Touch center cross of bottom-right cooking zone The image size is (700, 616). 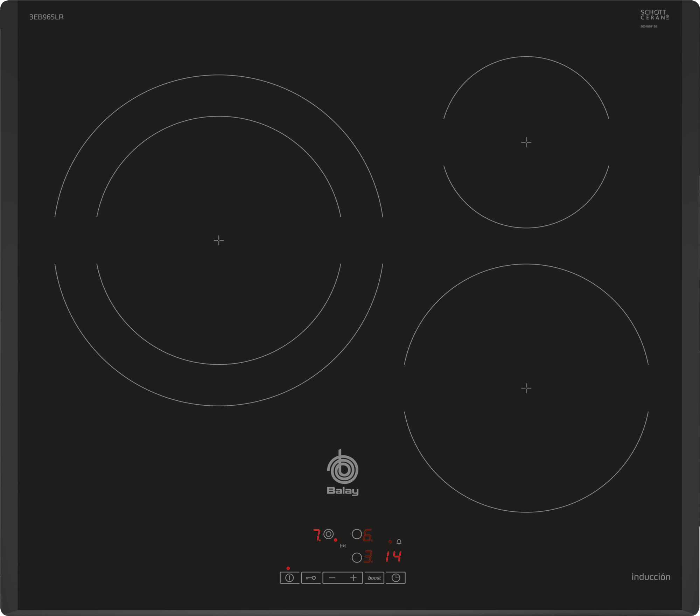point(526,388)
